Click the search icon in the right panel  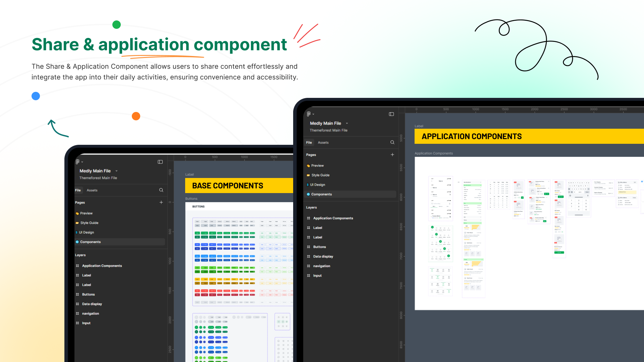coord(392,142)
